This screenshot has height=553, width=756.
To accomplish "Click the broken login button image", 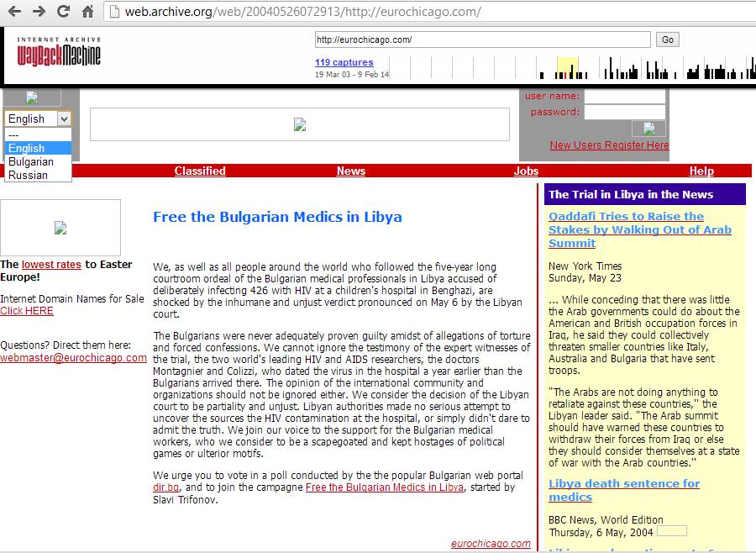I will (x=648, y=129).
